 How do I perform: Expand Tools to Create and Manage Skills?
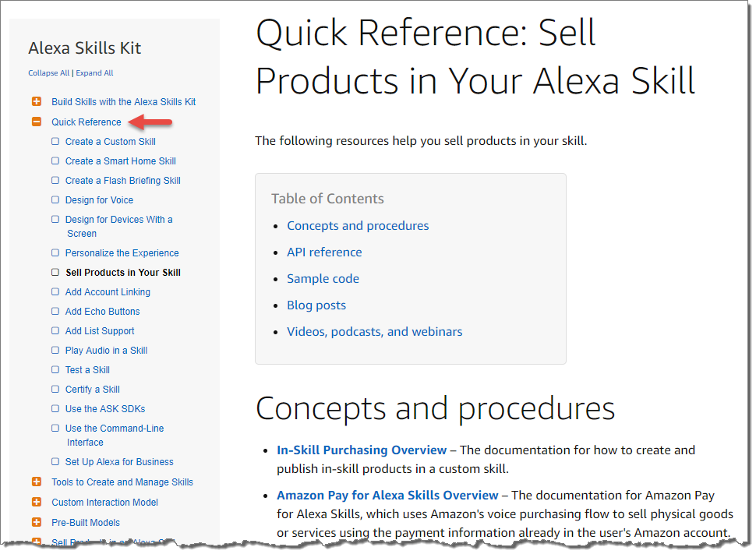[37, 482]
